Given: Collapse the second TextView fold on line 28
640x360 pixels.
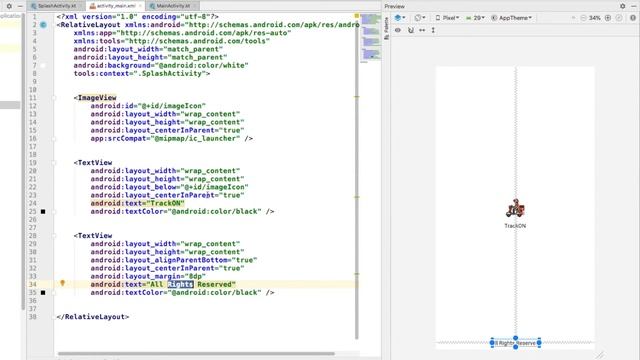Looking at the screenshot, I should (x=54, y=236).
